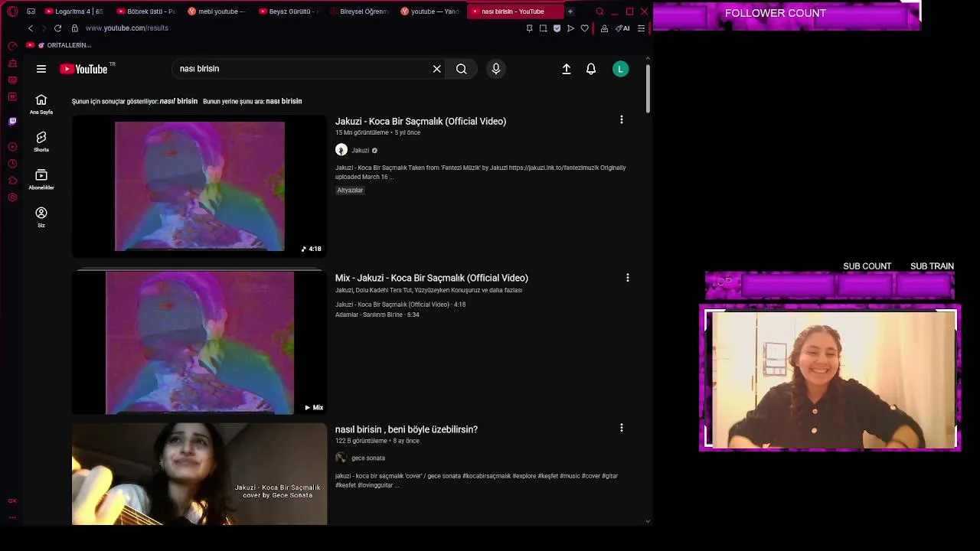The width and height of the screenshot is (980, 551).
Task: Switch to the youtube — Yandex tab
Action: [431, 11]
